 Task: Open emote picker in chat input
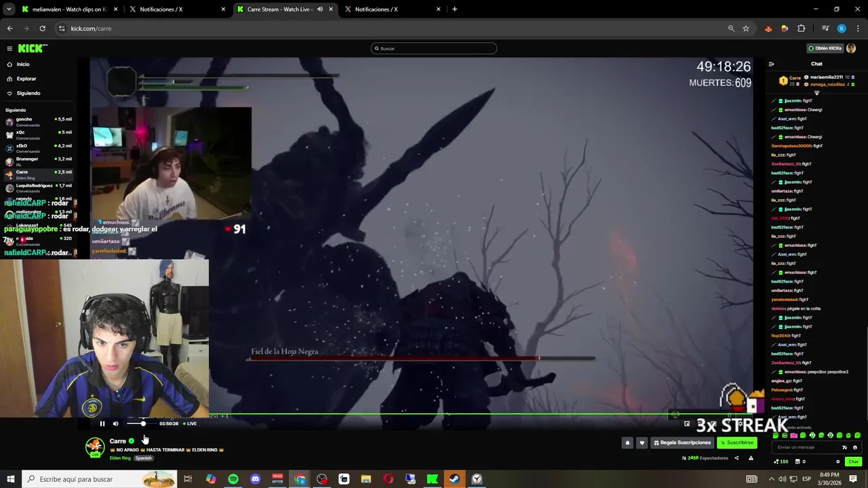click(854, 447)
